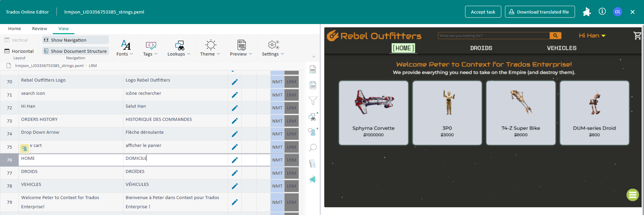Click the pencil edit icon in row 72

pos(234,108)
